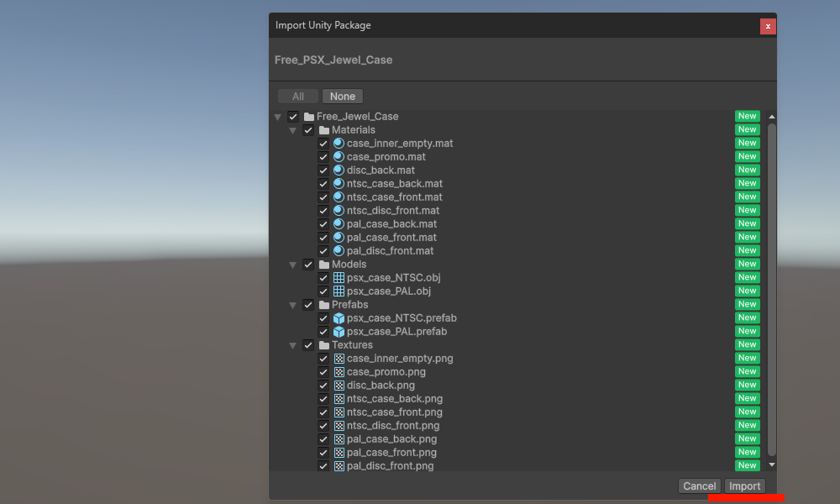The height and width of the screenshot is (504, 840).
Task: Uncheck the disc_back.mat checkbox
Action: [x=323, y=171]
